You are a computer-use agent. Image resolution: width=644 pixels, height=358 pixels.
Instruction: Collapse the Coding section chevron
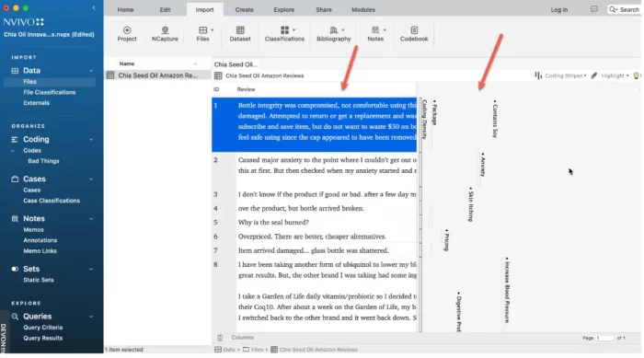pos(91,140)
